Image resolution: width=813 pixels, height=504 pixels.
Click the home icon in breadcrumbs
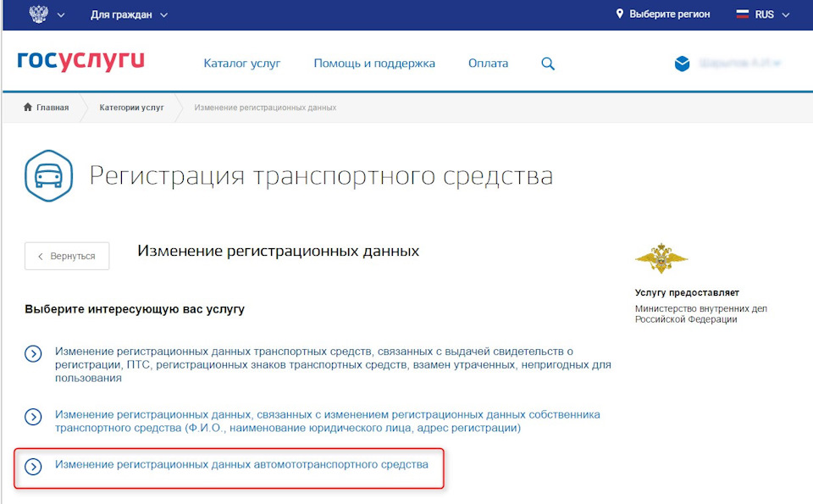pyautogui.click(x=28, y=107)
